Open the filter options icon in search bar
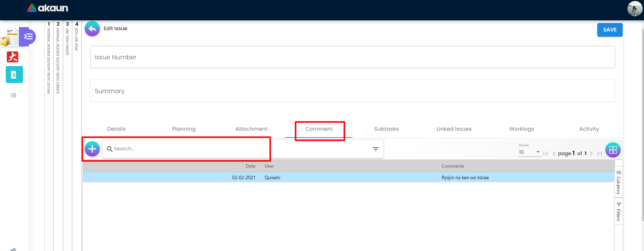The image size is (644, 251). tap(375, 149)
